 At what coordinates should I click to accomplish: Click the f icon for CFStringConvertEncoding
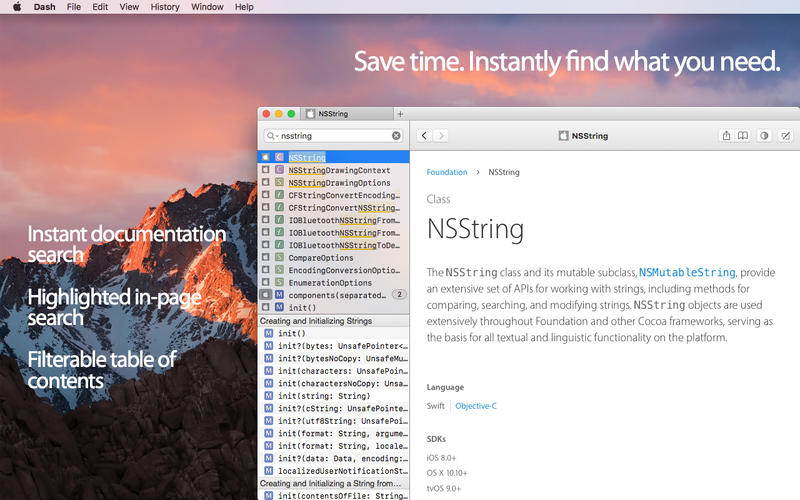(x=280, y=194)
